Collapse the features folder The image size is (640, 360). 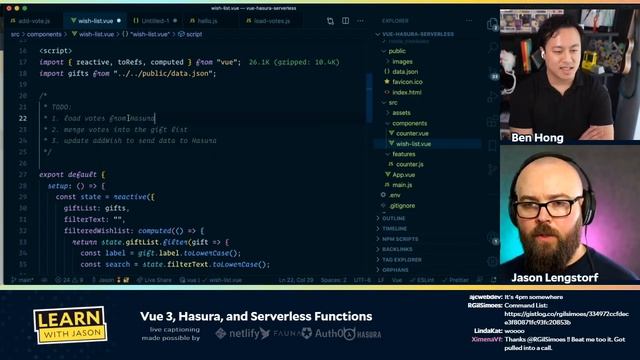pyautogui.click(x=404, y=154)
